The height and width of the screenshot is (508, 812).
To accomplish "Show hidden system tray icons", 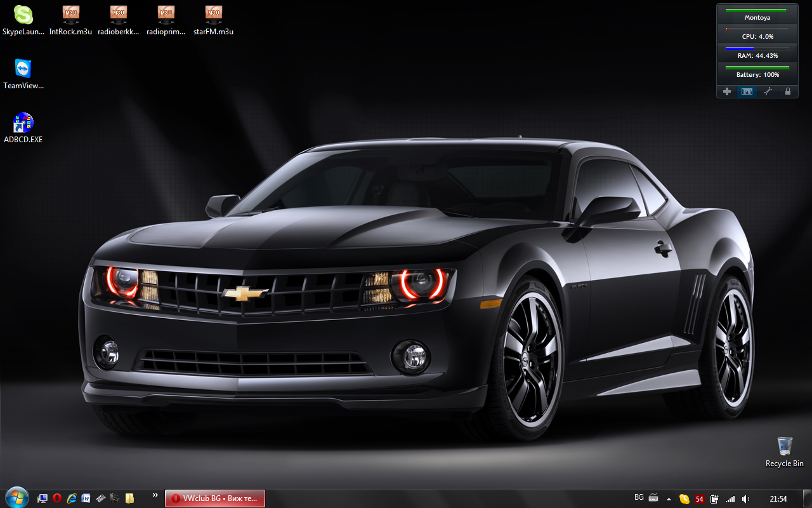I will pos(669,499).
